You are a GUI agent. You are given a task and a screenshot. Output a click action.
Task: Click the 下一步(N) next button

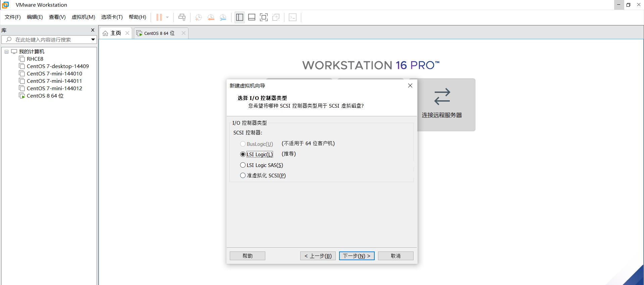click(357, 256)
